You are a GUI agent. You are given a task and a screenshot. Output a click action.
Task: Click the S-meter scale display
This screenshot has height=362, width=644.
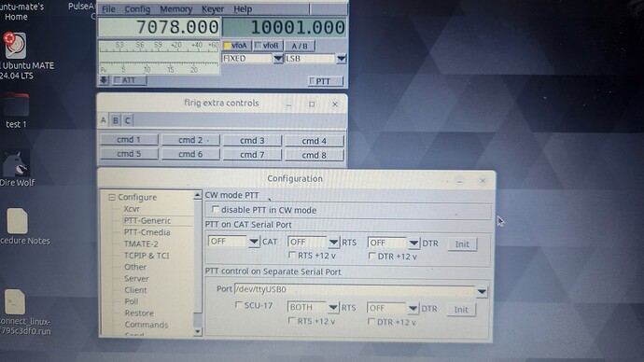[x=159, y=57]
